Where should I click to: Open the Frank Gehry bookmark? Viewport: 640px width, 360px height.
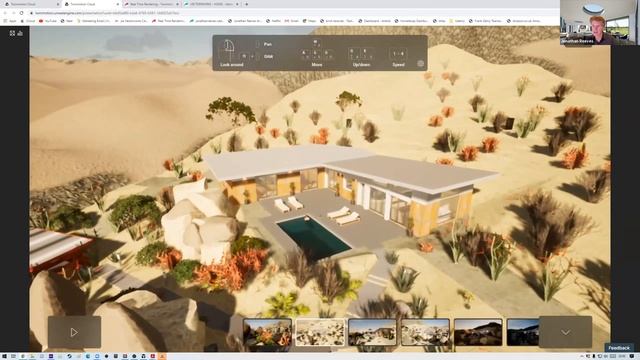486,21
